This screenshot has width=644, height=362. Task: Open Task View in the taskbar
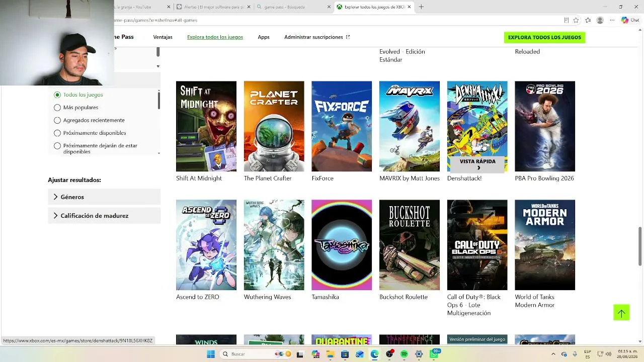pyautogui.click(x=300, y=354)
